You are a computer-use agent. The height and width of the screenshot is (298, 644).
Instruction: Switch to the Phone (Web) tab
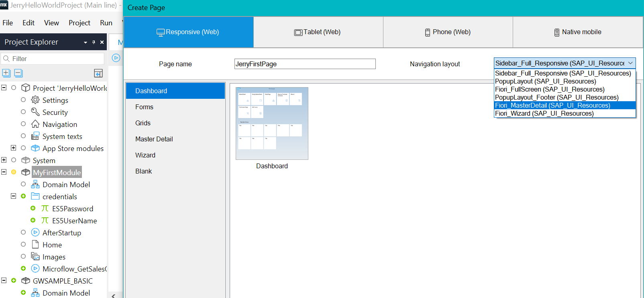click(x=448, y=32)
